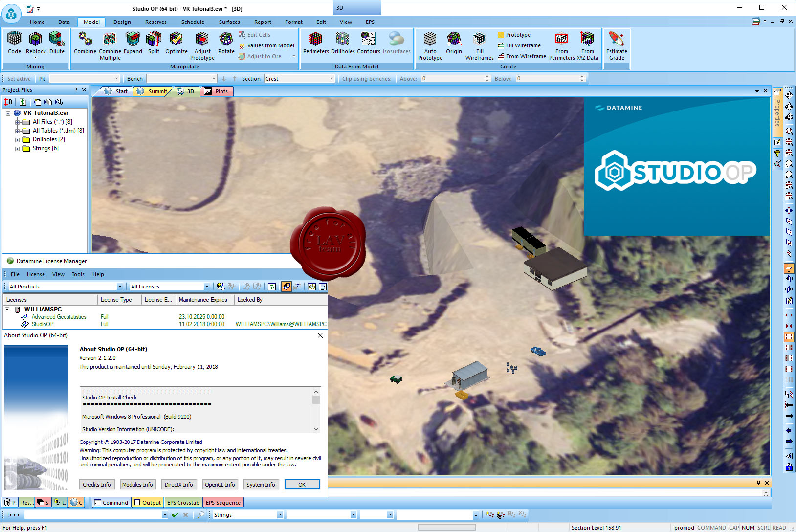The height and width of the screenshot is (532, 796).
Task: Select Prototype in Create group
Action: (514, 35)
